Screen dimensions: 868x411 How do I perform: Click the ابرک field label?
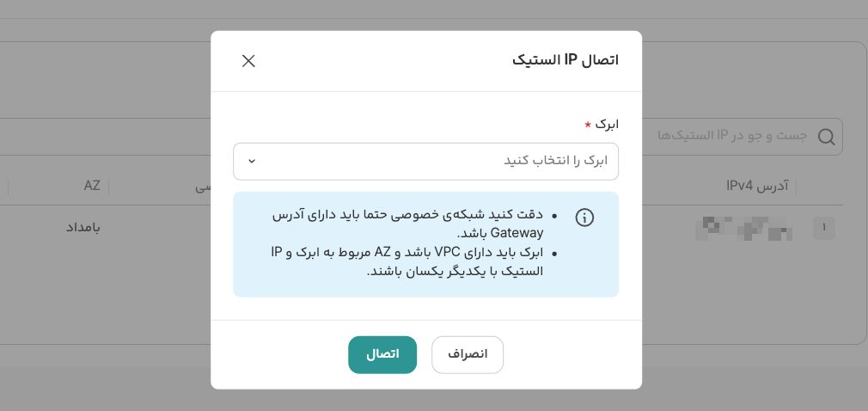click(607, 125)
